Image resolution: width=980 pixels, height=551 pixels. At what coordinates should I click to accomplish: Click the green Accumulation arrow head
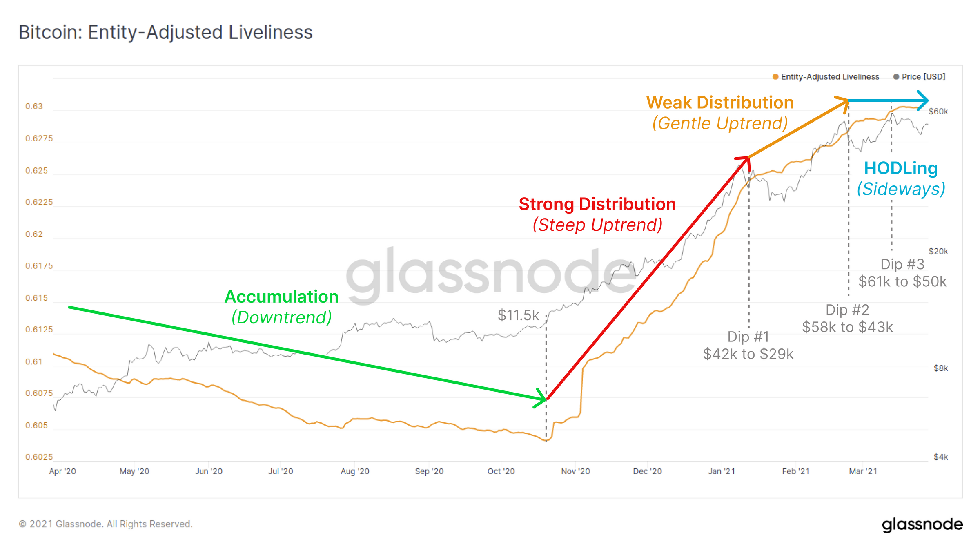[x=541, y=398]
